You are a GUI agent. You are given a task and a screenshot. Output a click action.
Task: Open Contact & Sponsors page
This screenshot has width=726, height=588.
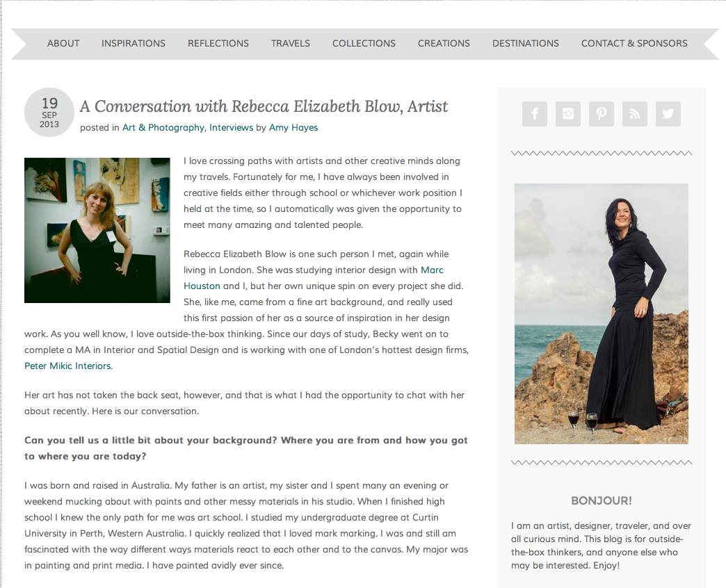634,44
